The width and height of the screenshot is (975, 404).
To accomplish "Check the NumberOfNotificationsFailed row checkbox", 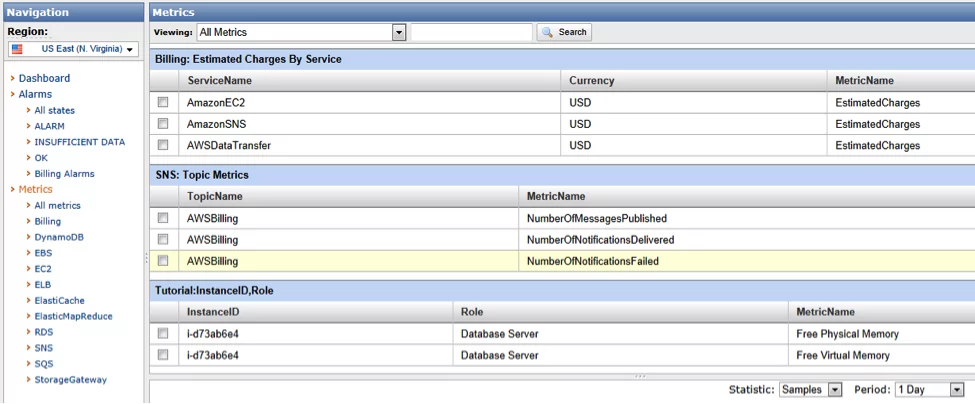I will [x=163, y=260].
